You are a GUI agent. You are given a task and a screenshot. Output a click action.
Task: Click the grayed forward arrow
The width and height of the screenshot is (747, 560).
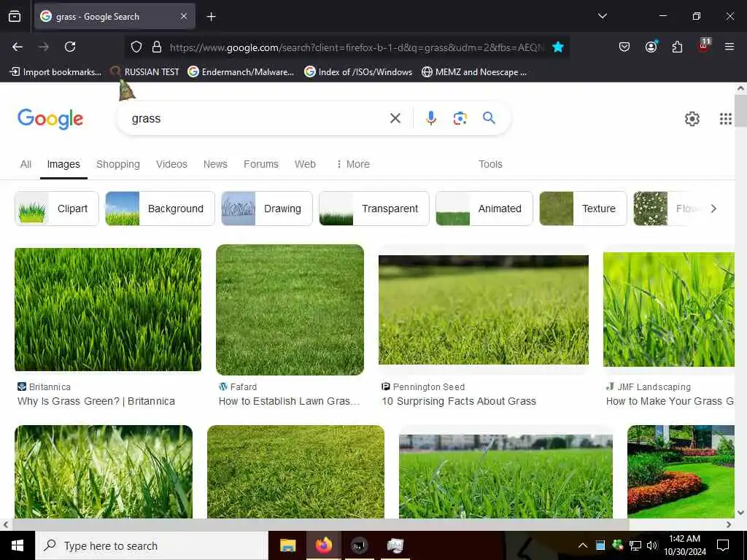tap(44, 47)
